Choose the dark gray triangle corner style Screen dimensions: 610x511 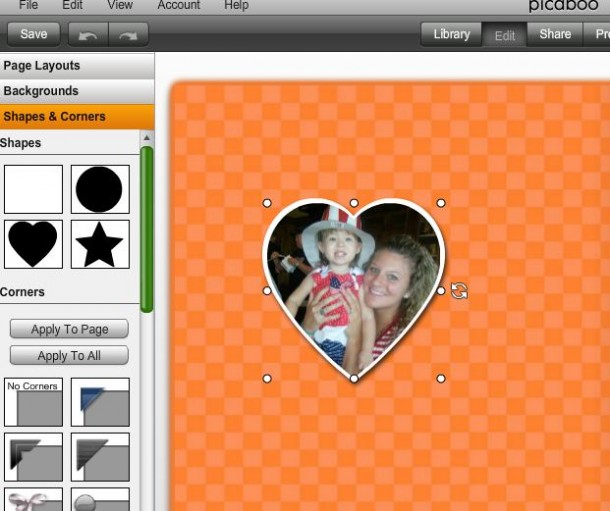click(100, 457)
